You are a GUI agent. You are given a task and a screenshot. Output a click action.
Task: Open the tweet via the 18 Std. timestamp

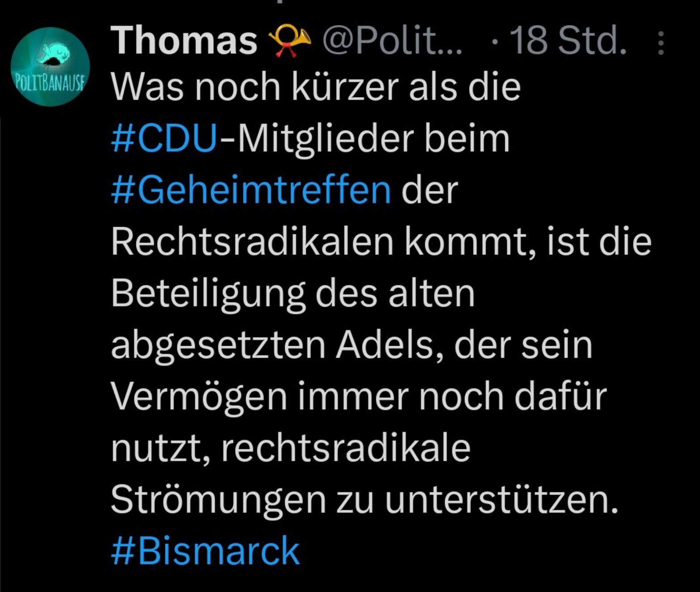coord(569,41)
